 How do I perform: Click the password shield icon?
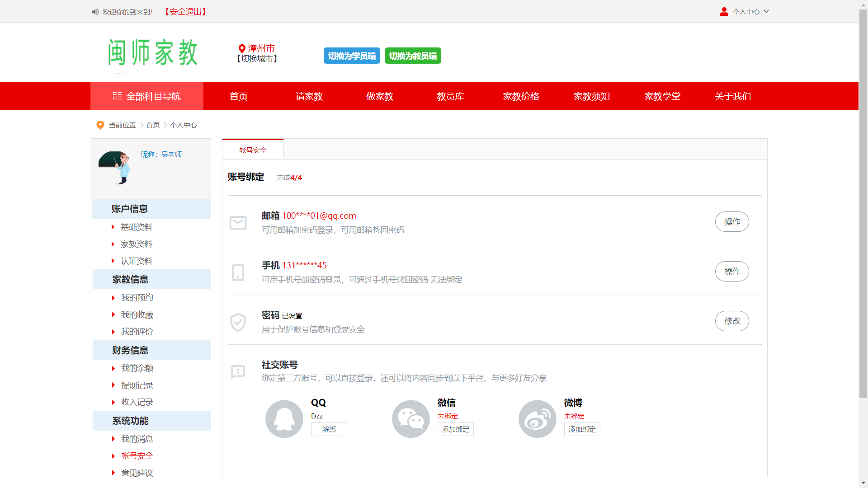tap(238, 322)
